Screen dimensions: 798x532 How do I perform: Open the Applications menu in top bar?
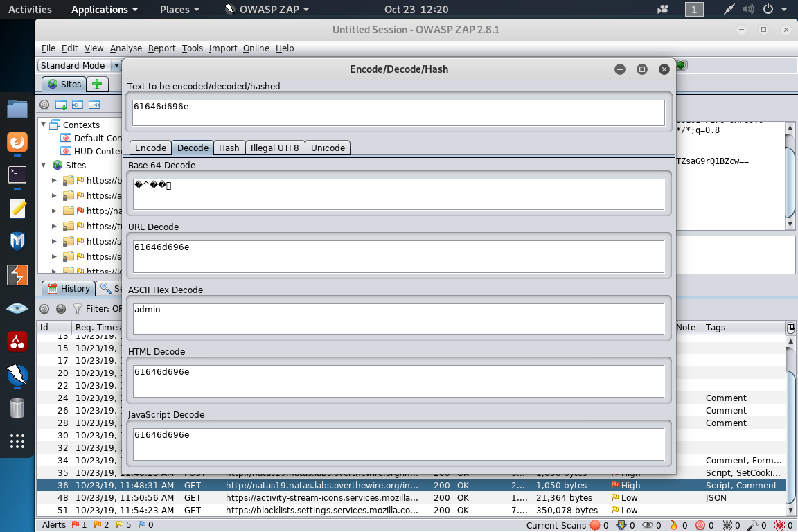tap(105, 9)
